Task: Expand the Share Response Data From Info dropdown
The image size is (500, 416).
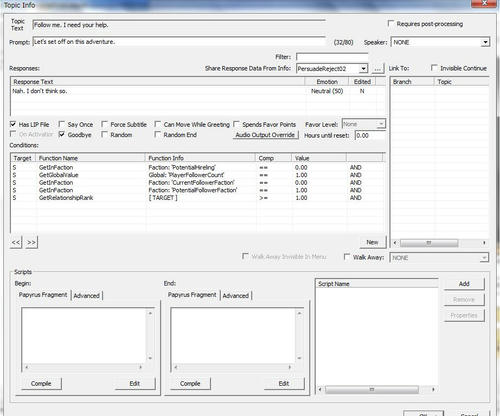Action: point(363,69)
